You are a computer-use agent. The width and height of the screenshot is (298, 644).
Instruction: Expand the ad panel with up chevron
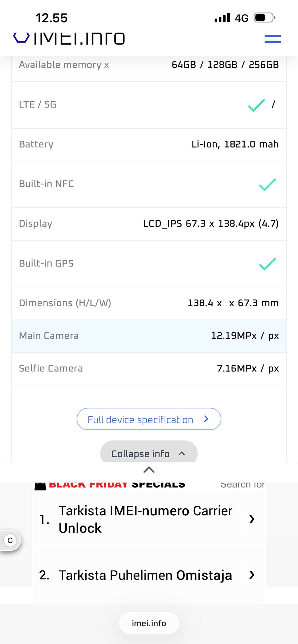tap(149, 470)
